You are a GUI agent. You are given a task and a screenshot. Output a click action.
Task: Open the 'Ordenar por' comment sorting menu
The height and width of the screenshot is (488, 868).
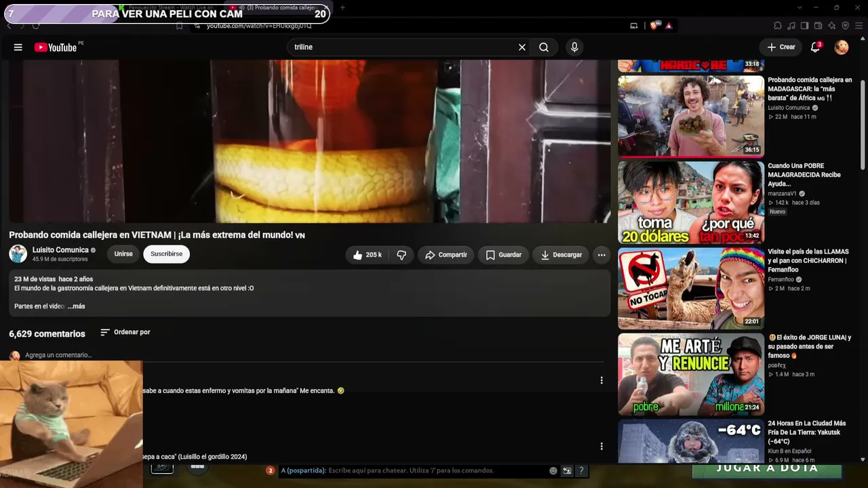tap(125, 332)
